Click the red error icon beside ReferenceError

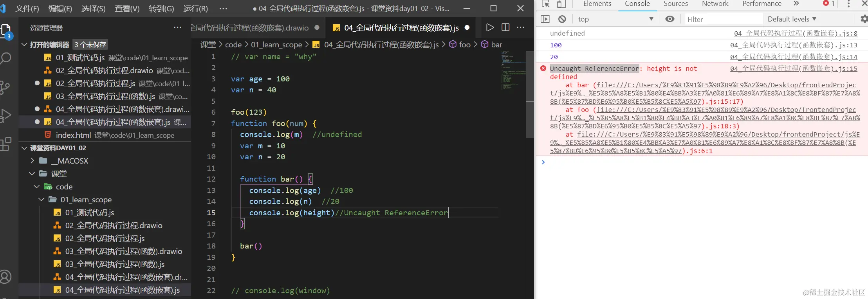pos(543,68)
